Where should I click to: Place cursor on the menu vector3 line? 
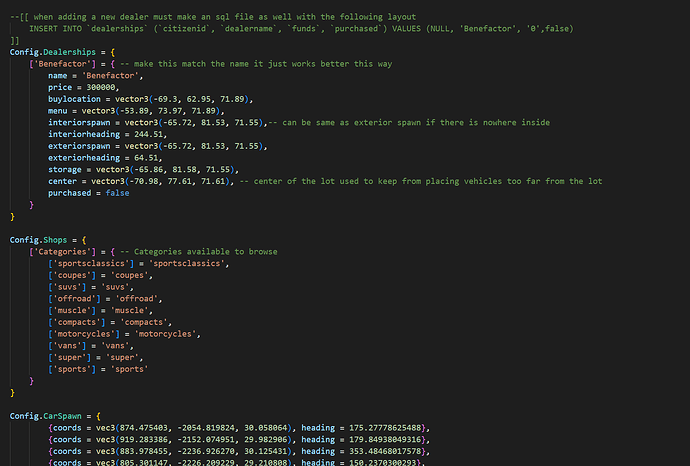coord(150,110)
